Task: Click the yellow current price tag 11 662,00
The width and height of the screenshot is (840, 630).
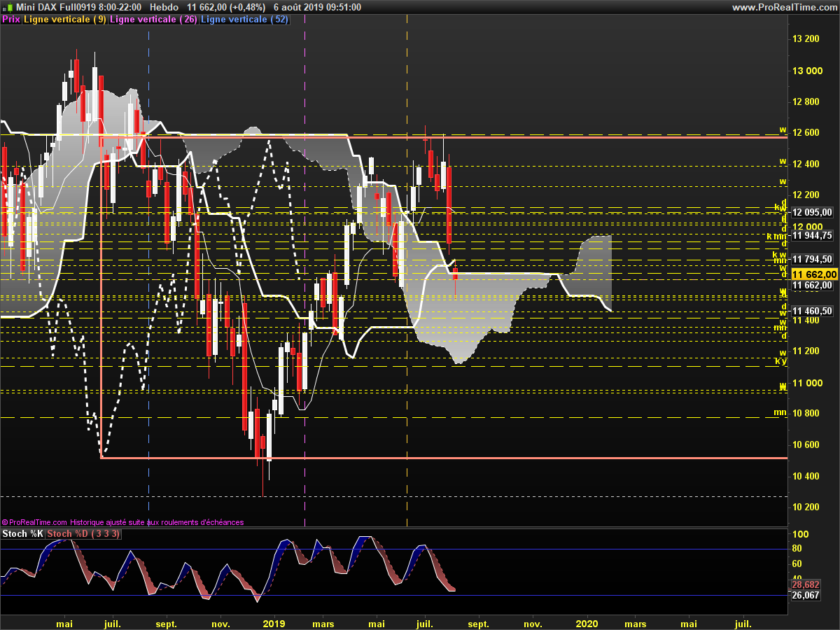Action: tap(813, 274)
